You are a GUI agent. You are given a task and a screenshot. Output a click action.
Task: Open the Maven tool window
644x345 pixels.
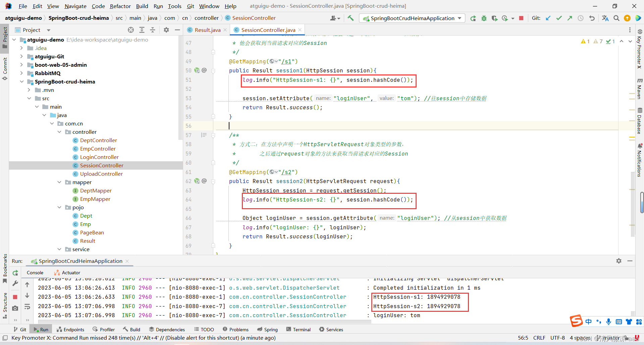click(x=640, y=89)
